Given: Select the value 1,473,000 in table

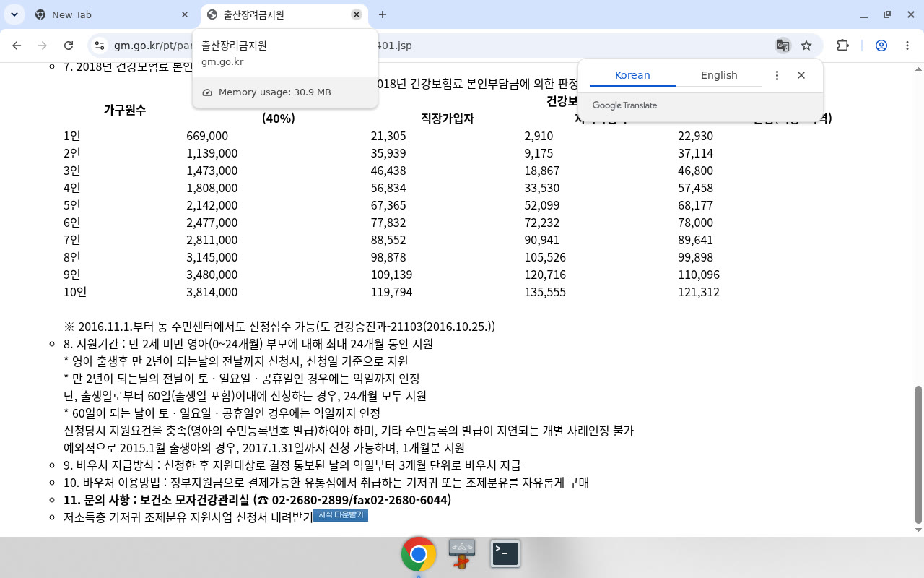Looking at the screenshot, I should pyautogui.click(x=212, y=171).
